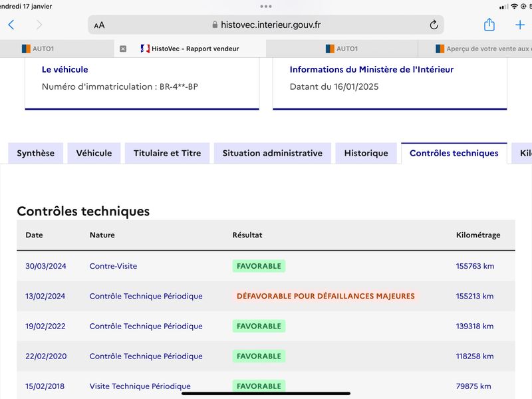Go back with Safari back arrow
Viewport: 532px width, 399px height.
coord(11,25)
